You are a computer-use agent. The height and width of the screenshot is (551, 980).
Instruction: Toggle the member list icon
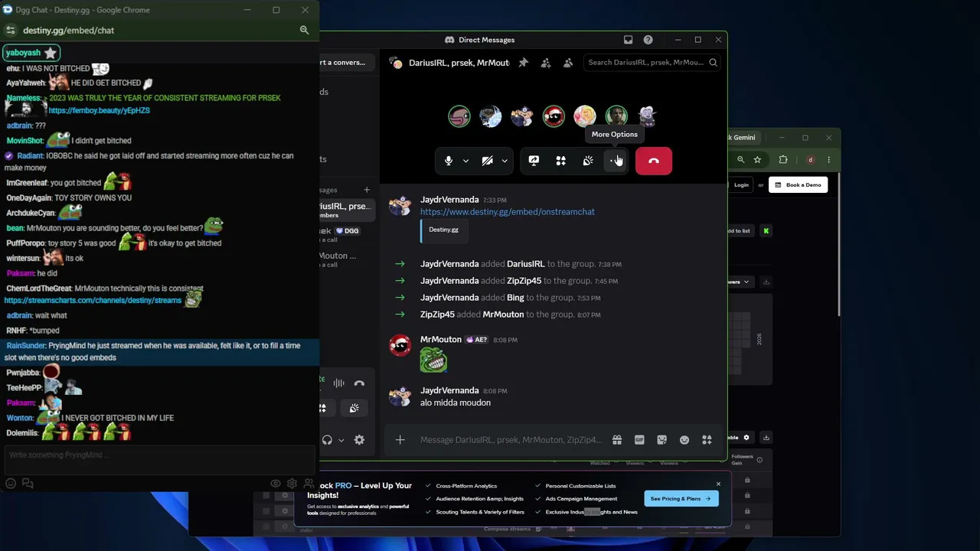coord(568,63)
